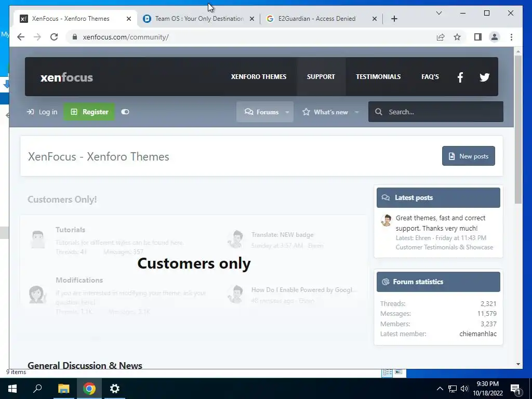This screenshot has height=399, width=532.
Task: Toggle the light/dark theme switch
Action: 125,112
